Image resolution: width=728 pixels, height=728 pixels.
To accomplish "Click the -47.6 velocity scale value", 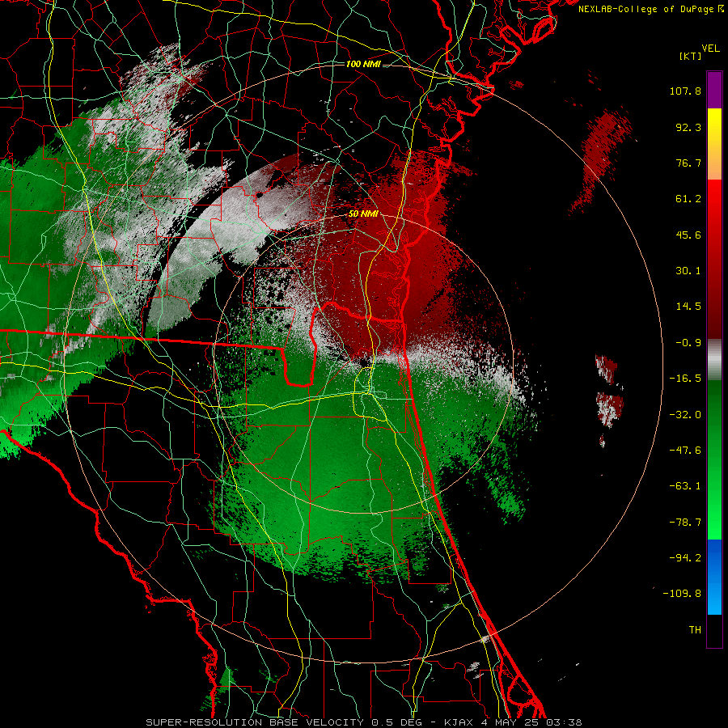I will (x=685, y=451).
